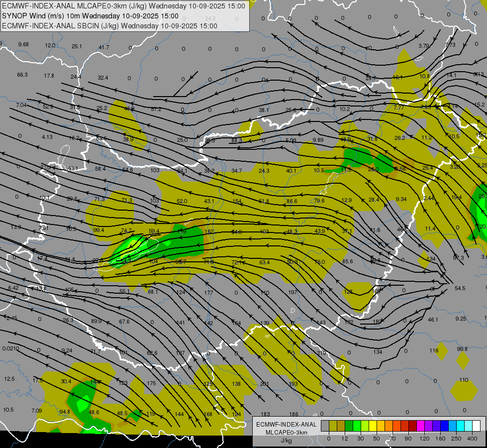Viewport: 487px width, 448px height.
Task: Click the map value 9.25
Action: (461, 319)
